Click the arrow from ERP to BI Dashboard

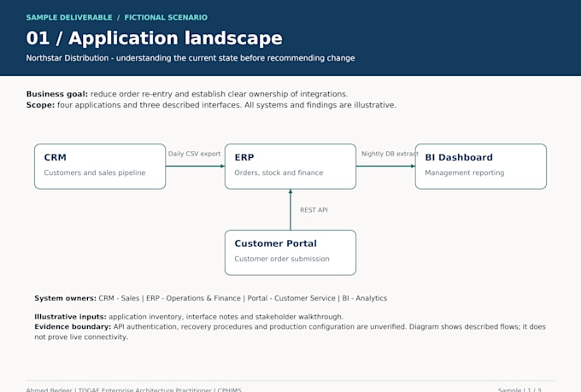pos(385,166)
